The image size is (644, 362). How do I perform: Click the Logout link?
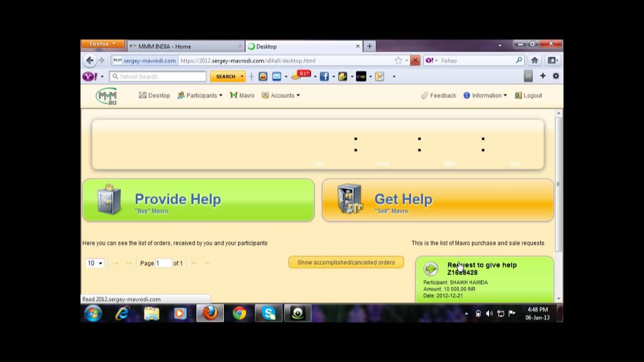(x=528, y=96)
